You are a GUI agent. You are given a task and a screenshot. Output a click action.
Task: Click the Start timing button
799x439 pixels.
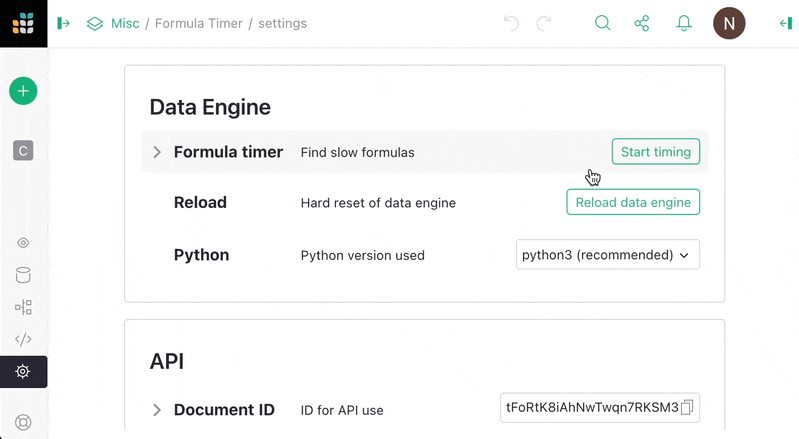655,152
